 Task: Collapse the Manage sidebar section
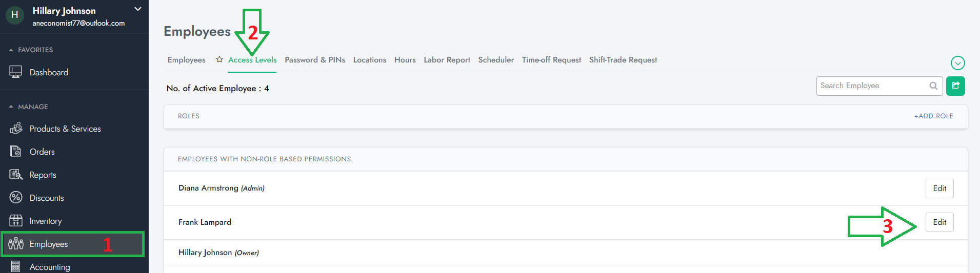coord(11,107)
